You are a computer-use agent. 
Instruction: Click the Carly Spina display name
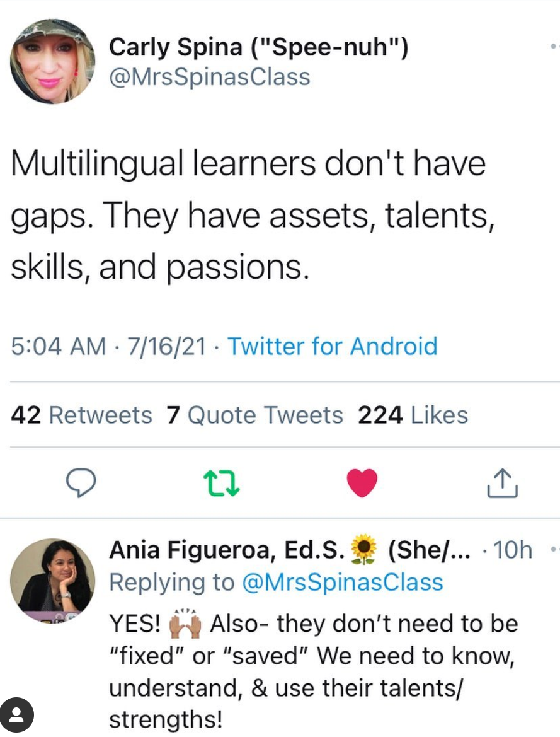[x=258, y=47]
